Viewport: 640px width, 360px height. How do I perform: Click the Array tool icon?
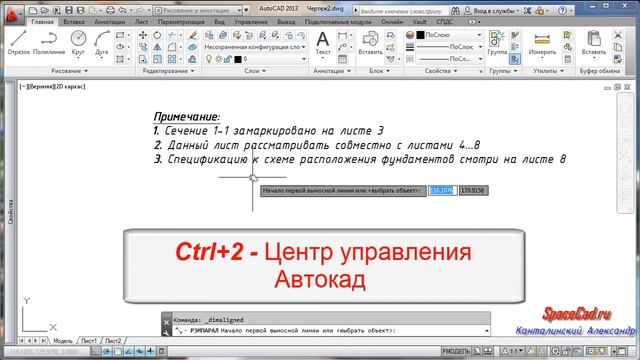[172, 59]
